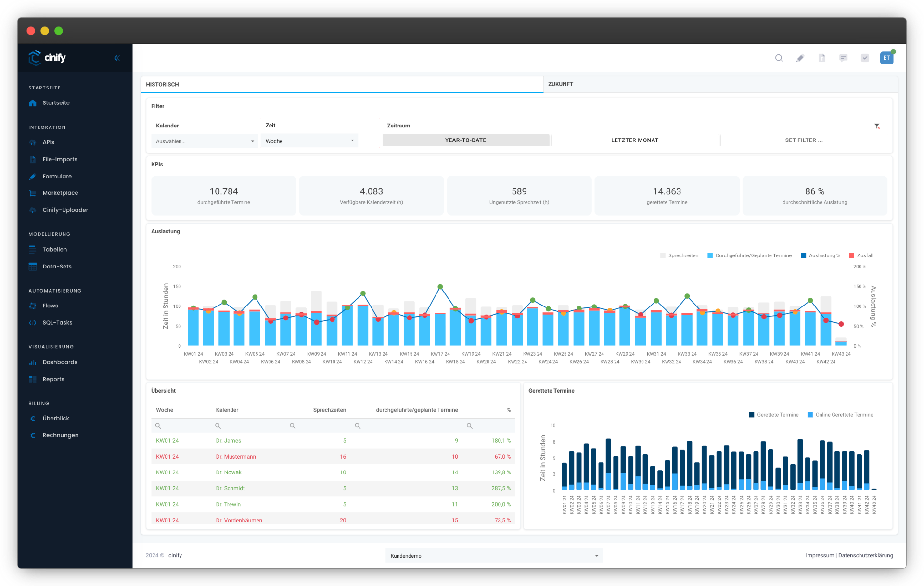This screenshot has height=586, width=924.
Task: Select SQL-Tasks in the sidebar
Action: (x=57, y=322)
